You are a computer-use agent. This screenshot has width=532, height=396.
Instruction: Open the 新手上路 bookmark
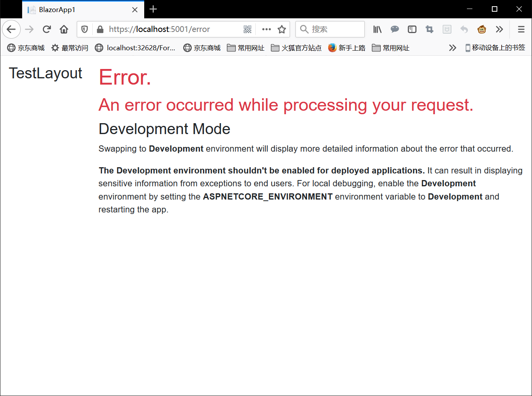pyautogui.click(x=346, y=48)
